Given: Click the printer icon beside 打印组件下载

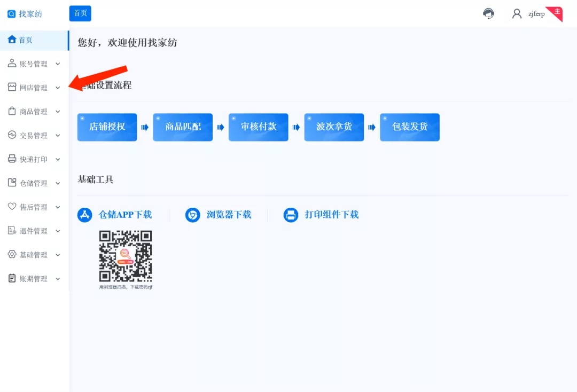Looking at the screenshot, I should [291, 215].
